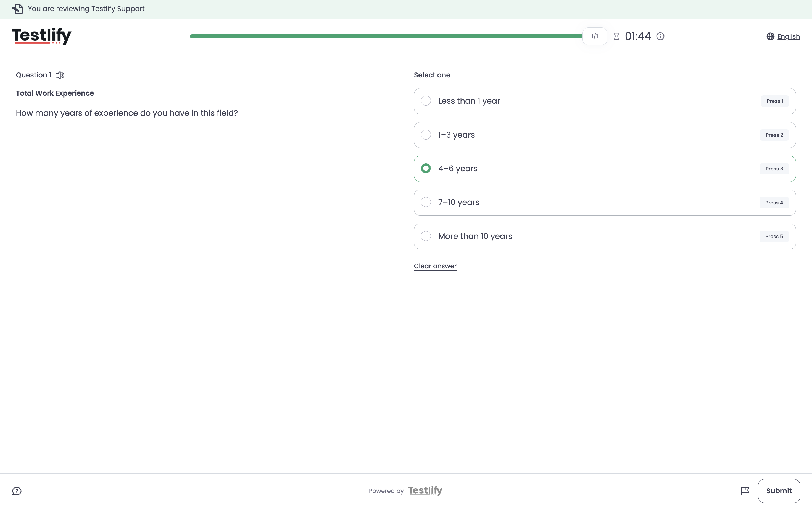The image size is (812, 509).
Task: Play the Question 1 audio speaker icon
Action: (60, 75)
